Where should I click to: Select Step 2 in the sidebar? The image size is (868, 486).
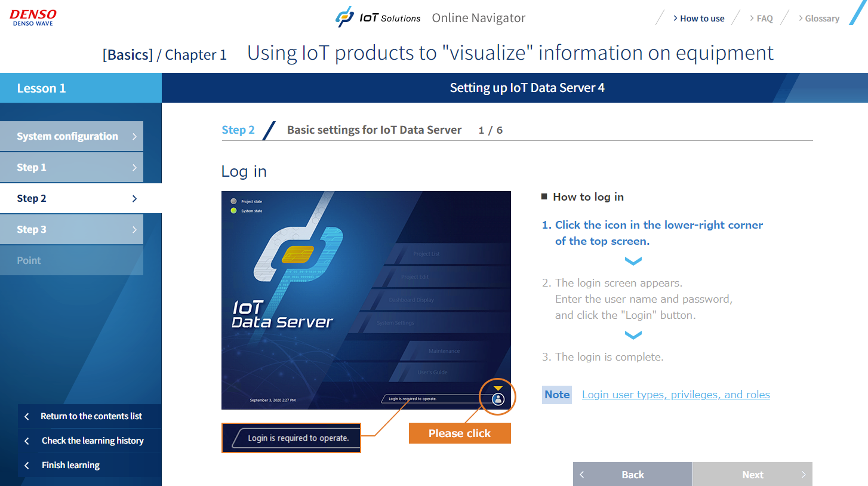pyautogui.click(x=81, y=198)
